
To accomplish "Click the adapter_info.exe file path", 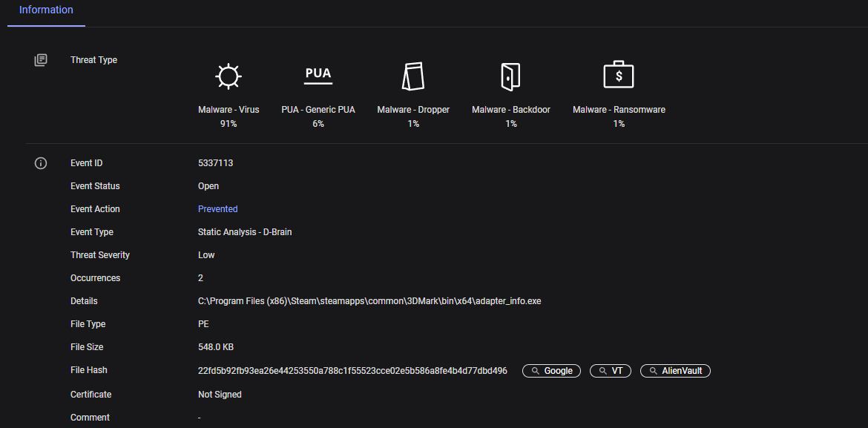I will (369, 301).
